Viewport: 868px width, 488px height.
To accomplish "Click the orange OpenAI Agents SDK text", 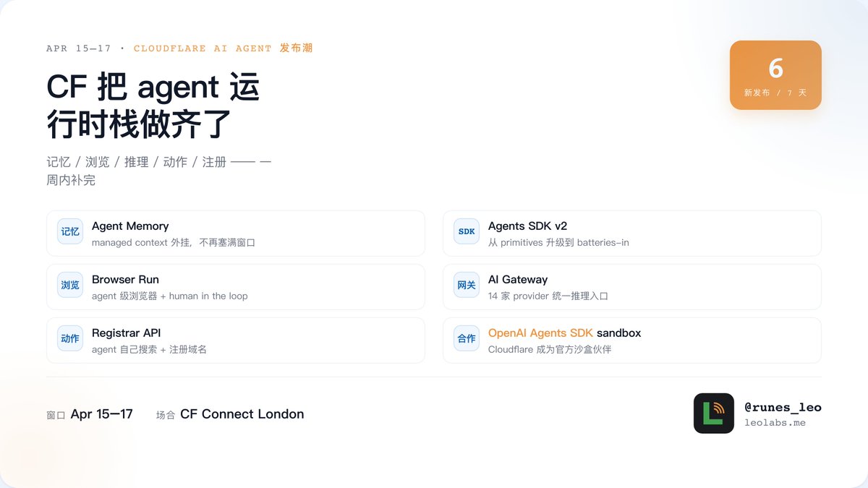I will click(540, 333).
